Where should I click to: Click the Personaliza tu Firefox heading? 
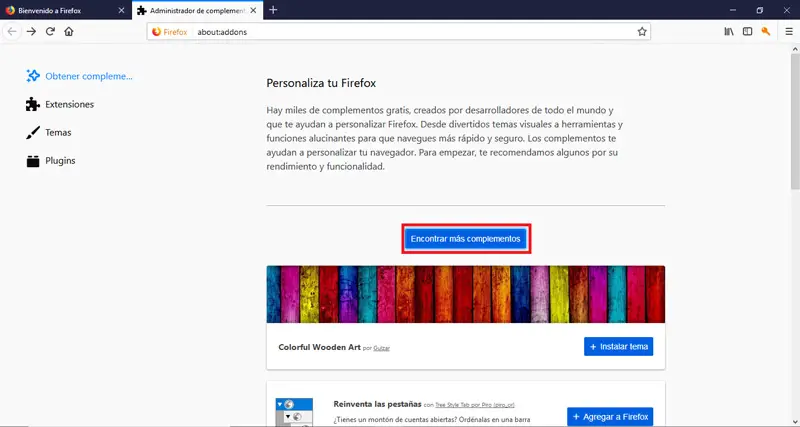321,83
